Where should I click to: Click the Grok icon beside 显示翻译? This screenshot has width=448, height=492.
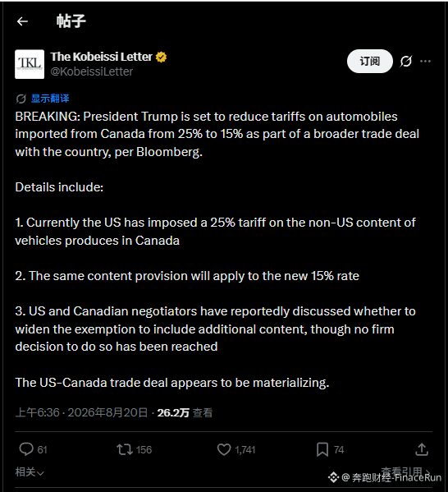[x=21, y=99]
